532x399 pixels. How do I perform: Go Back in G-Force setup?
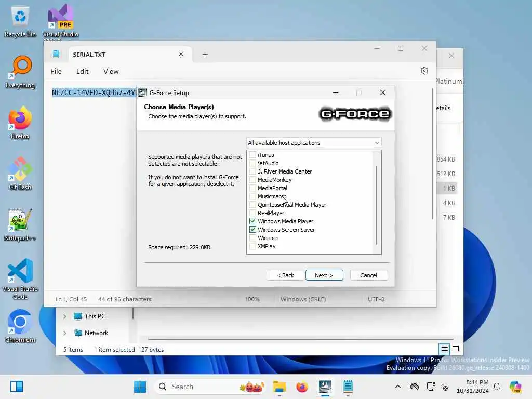[x=285, y=275]
